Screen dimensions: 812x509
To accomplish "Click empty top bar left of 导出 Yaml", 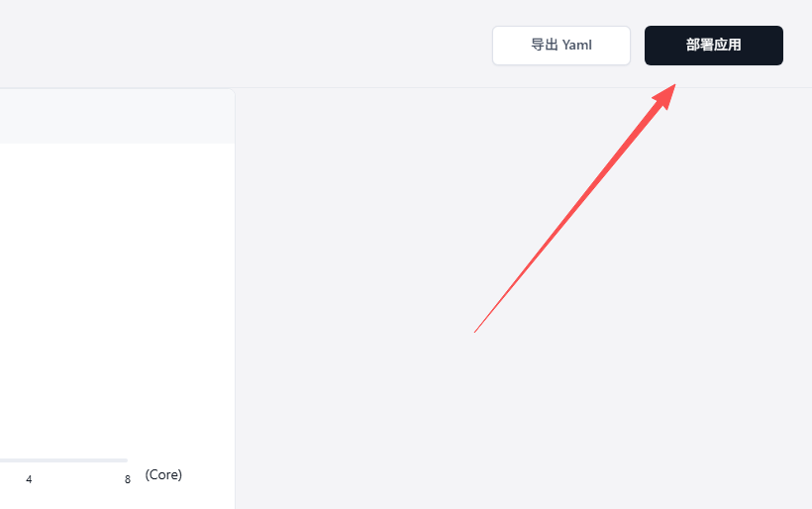I will [244, 44].
